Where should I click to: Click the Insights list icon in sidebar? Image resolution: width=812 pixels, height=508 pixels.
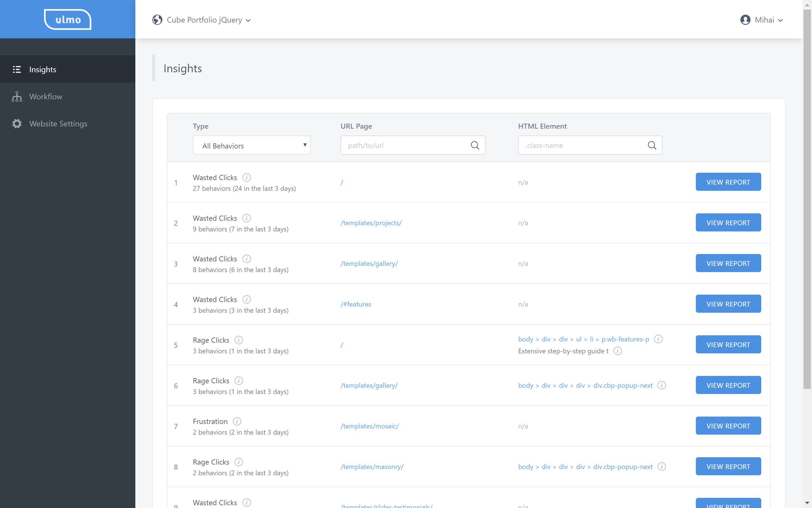point(17,69)
